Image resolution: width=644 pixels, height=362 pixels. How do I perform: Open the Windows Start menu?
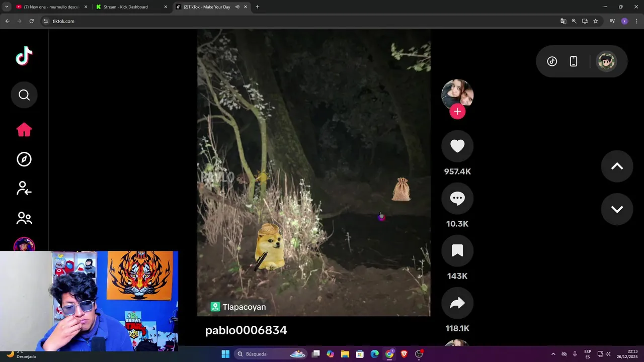pos(225,354)
